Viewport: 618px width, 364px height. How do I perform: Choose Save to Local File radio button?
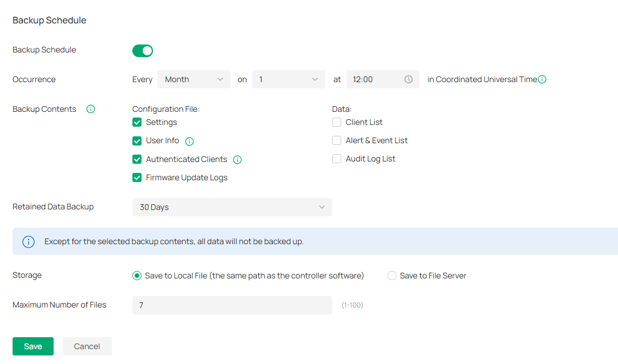pos(137,276)
